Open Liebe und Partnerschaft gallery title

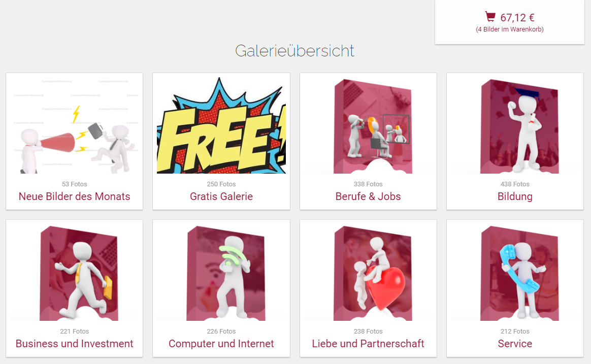[368, 344]
